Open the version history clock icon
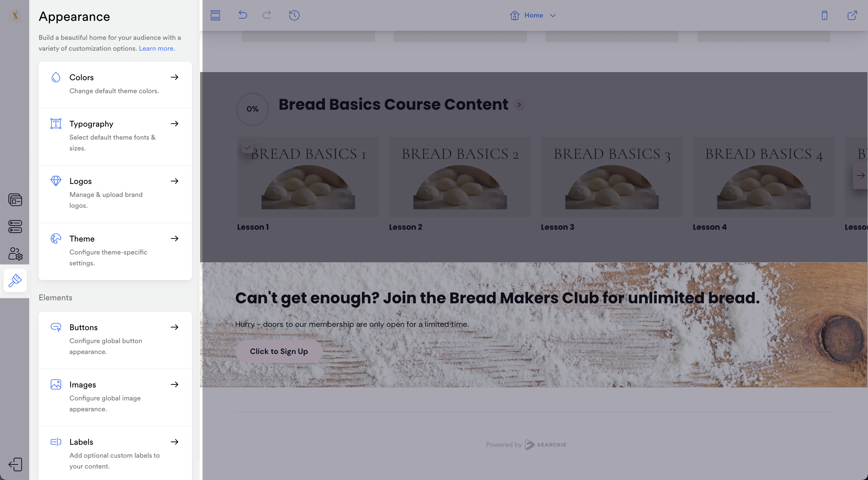Image resolution: width=868 pixels, height=480 pixels. pos(294,15)
